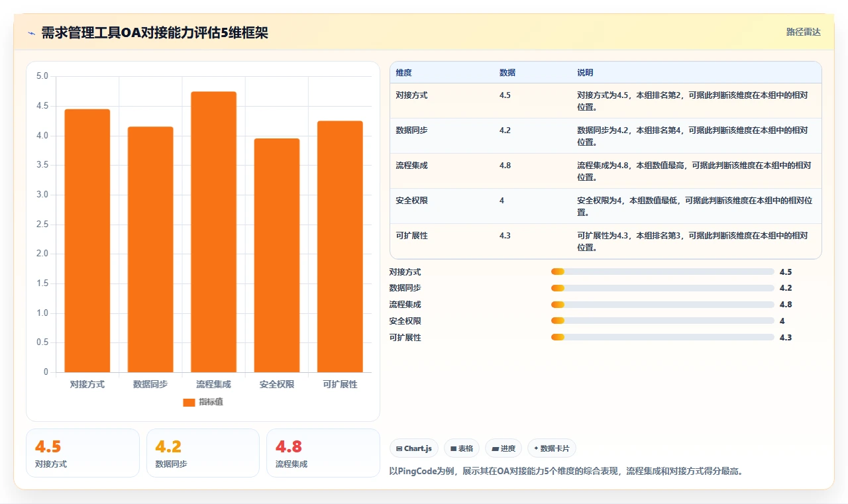Click the 安全权限 x-axis label
848x504 pixels.
pyautogui.click(x=277, y=384)
